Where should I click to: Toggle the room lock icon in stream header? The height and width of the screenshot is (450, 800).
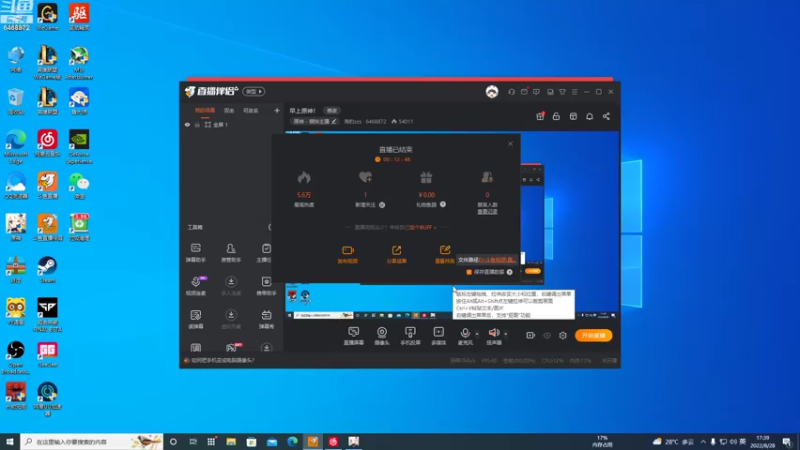pyautogui.click(x=556, y=116)
